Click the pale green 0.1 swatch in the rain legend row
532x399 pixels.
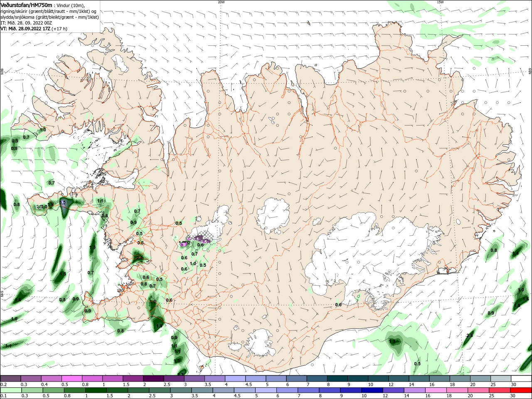(x=11, y=390)
